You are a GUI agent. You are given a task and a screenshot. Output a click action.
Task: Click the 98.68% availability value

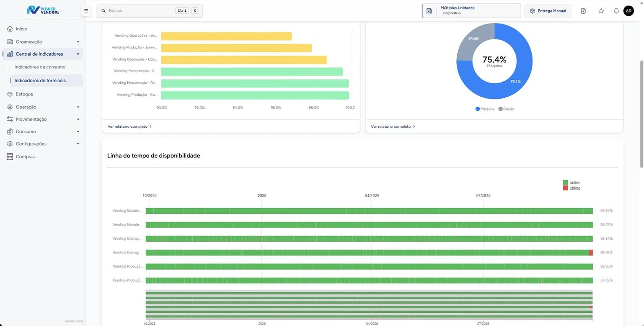coord(606,252)
